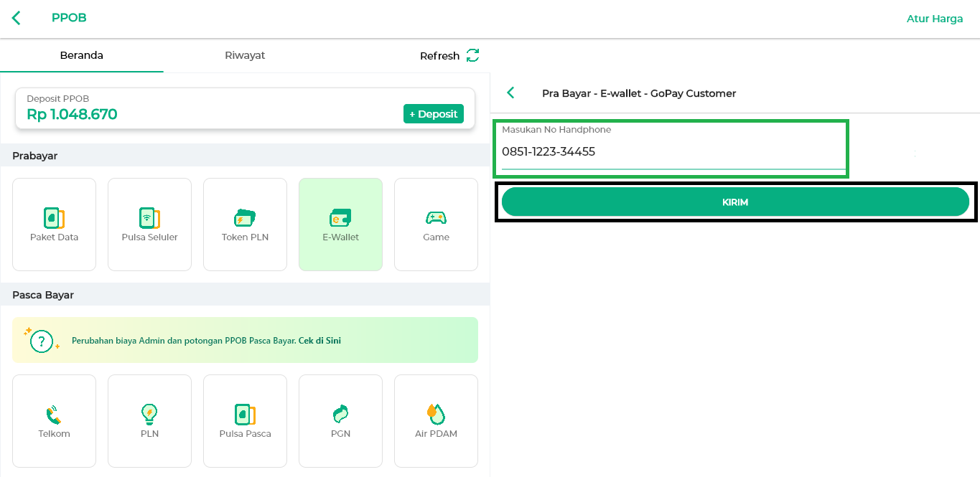Go back from the GoPay Customer panel
Image resolution: width=980 pixels, height=477 pixels.
point(511,93)
